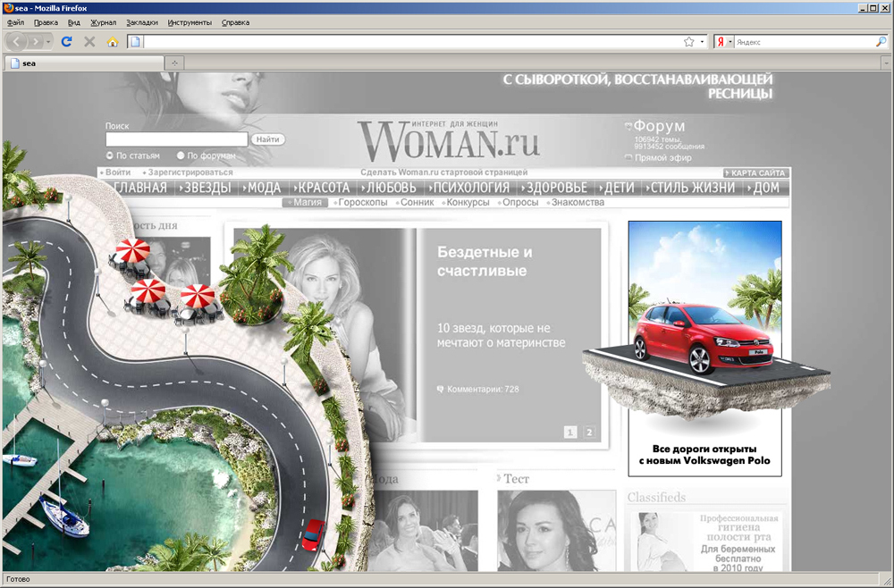
Task: Click the Войти login link
Action: (118, 172)
